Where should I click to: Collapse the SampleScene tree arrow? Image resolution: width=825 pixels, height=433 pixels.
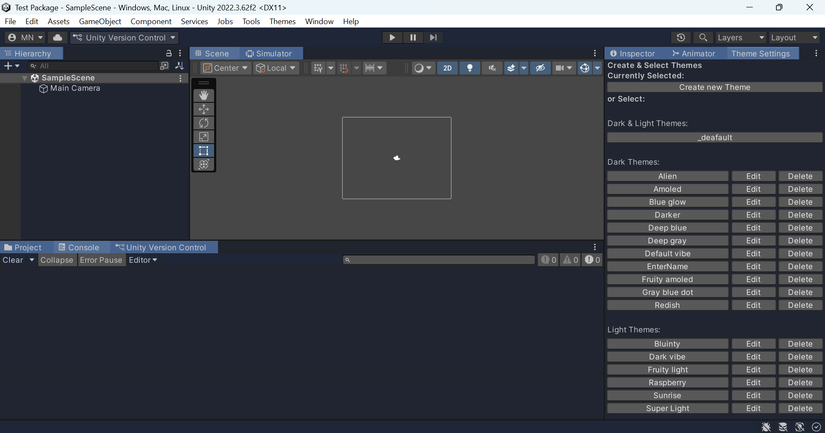pos(24,78)
